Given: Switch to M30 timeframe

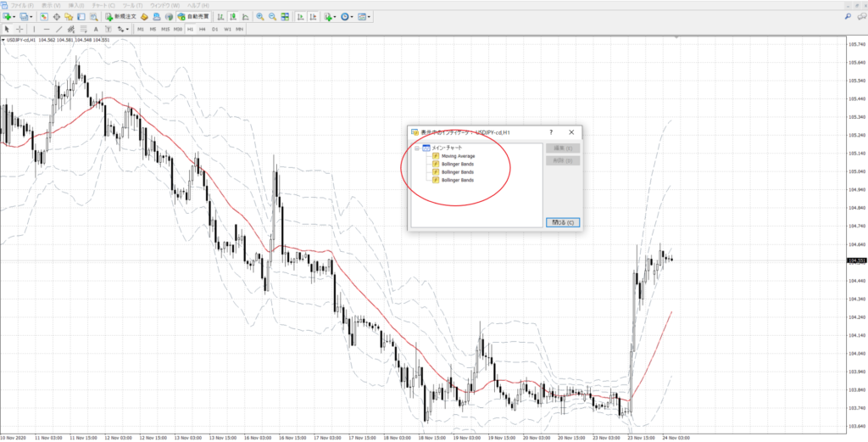Looking at the screenshot, I should click(x=178, y=29).
